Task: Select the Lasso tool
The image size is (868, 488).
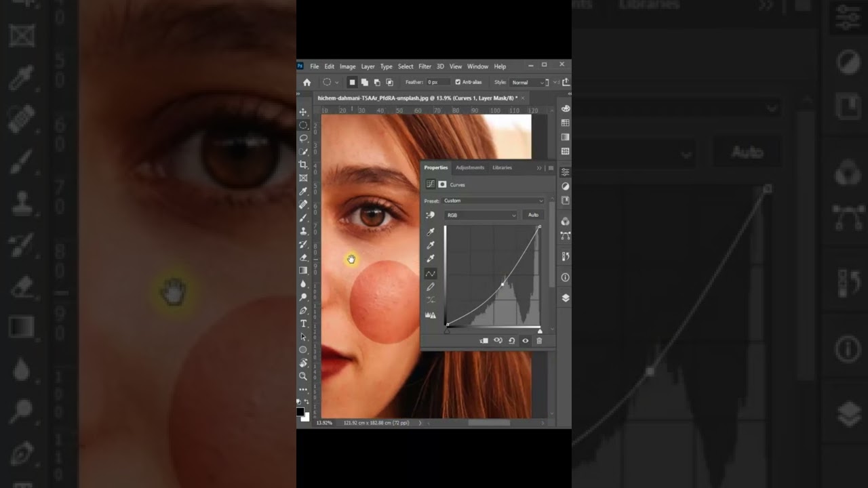Action: click(303, 138)
